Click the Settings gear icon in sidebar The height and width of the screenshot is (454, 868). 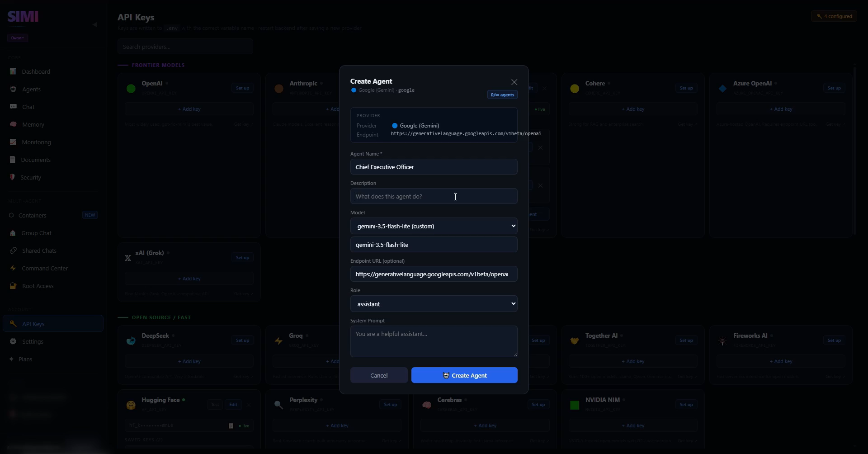(13, 341)
